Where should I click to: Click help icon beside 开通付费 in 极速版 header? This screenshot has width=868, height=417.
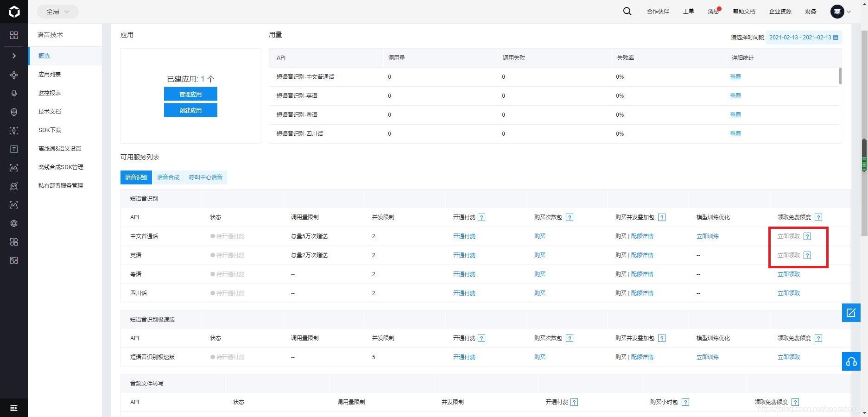[482, 338]
